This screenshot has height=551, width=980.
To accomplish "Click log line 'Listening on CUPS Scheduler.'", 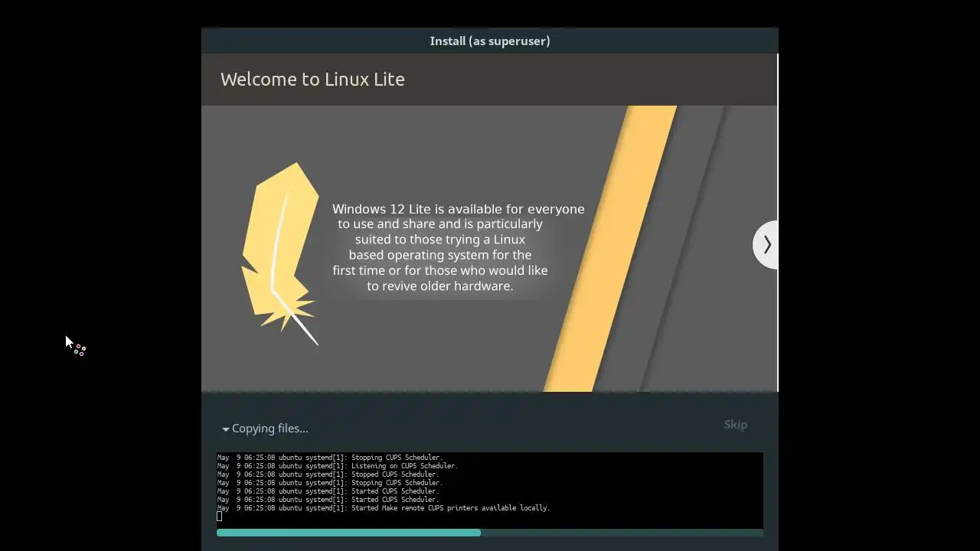I will (338, 466).
